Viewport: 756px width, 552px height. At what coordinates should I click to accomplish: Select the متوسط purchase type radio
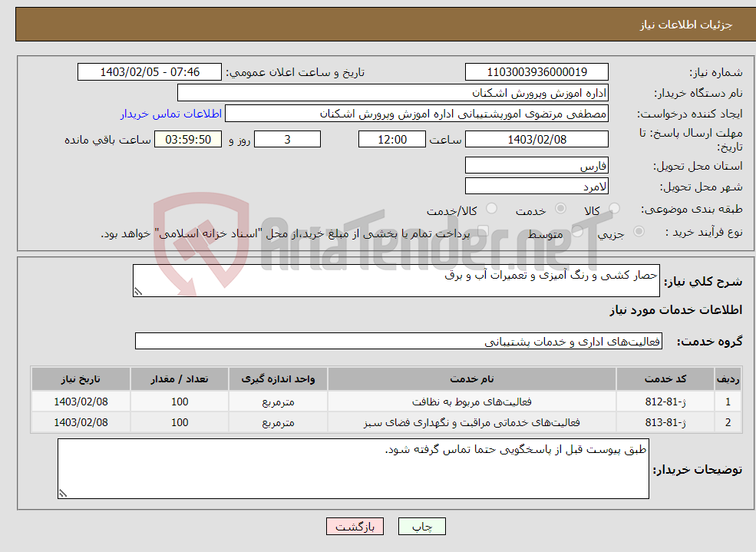[x=577, y=231]
